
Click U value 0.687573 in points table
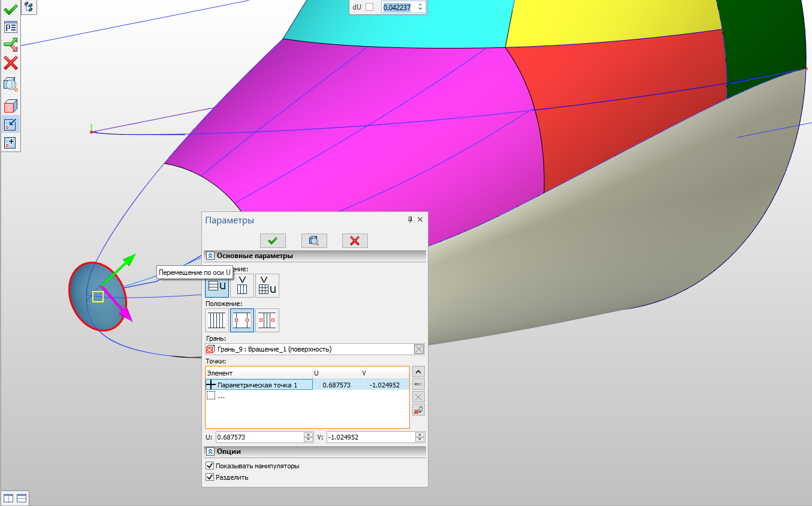(336, 385)
